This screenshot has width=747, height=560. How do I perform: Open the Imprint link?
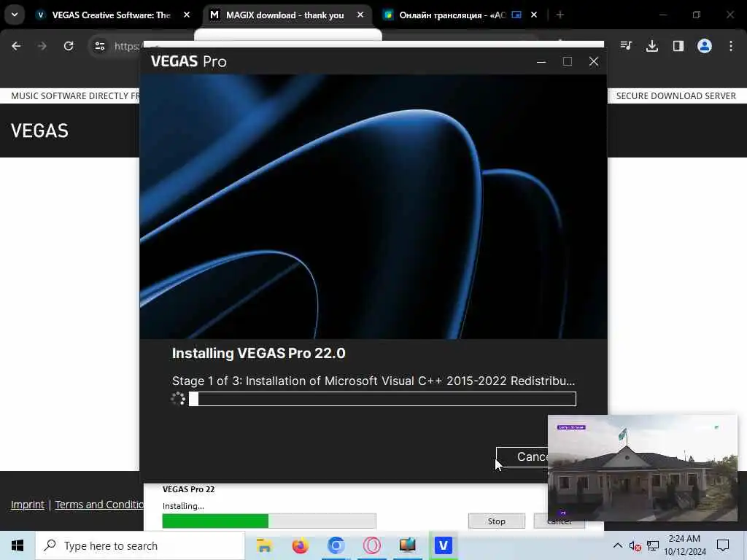(x=28, y=505)
